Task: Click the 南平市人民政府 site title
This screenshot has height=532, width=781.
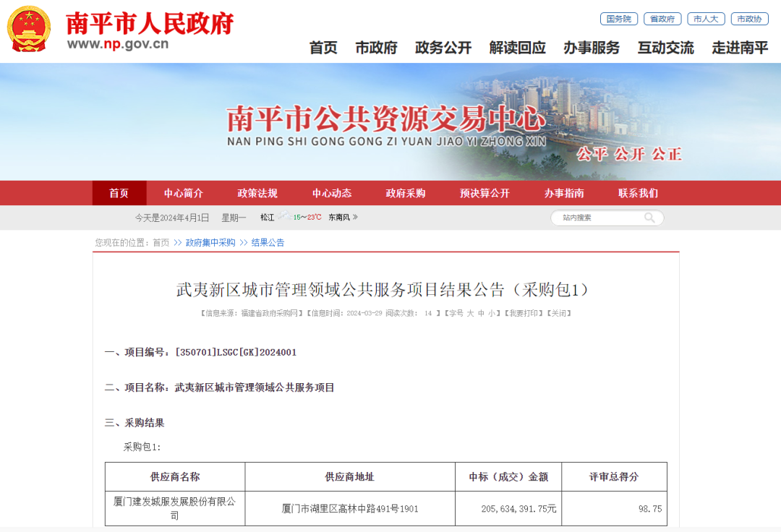Action: click(x=150, y=23)
